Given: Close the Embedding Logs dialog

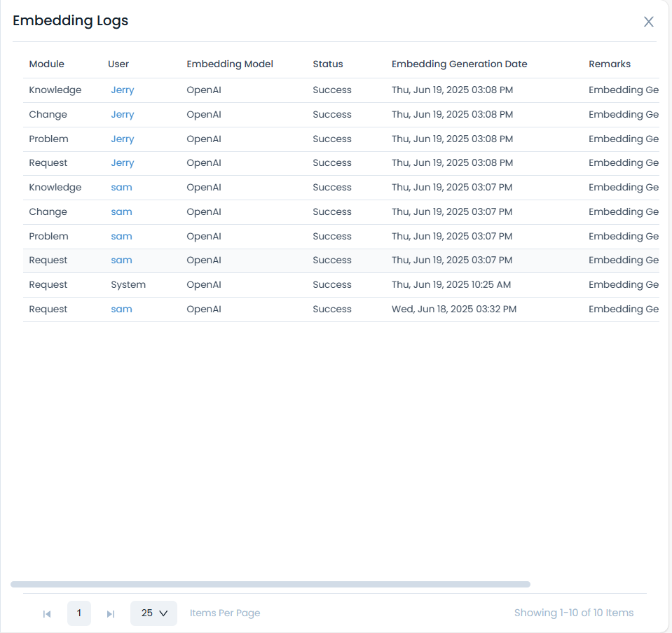Looking at the screenshot, I should point(649,22).
